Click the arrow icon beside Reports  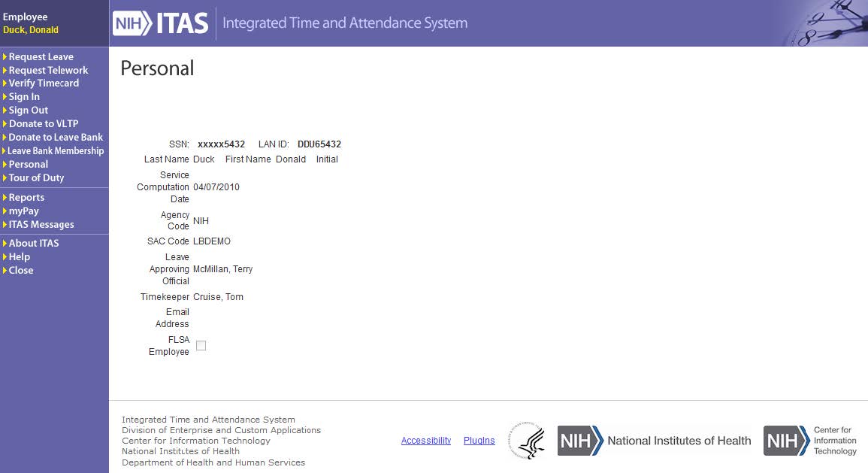5,197
